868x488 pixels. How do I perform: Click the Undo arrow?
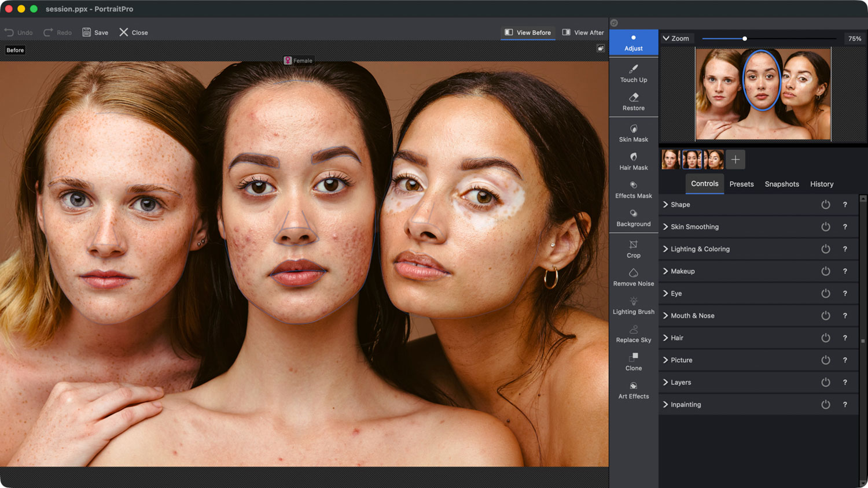(9, 32)
